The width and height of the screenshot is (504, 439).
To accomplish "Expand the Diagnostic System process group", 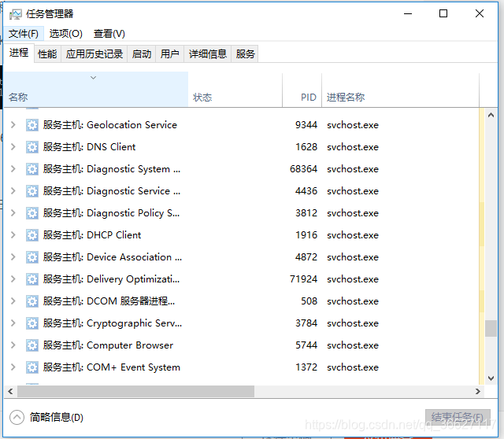I will point(13,169).
